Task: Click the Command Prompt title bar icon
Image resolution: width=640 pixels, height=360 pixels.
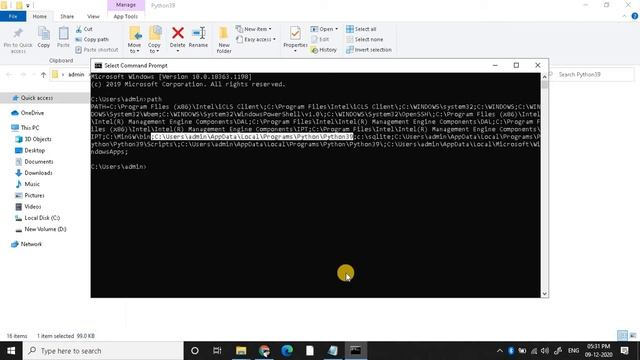Action: click(x=98, y=65)
